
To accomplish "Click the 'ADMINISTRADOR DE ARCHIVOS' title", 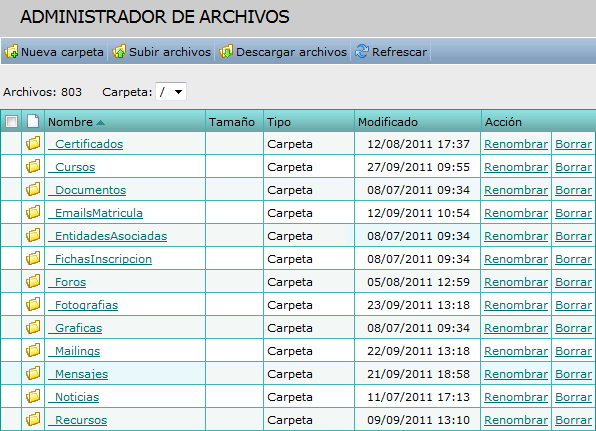I will coord(155,17).
